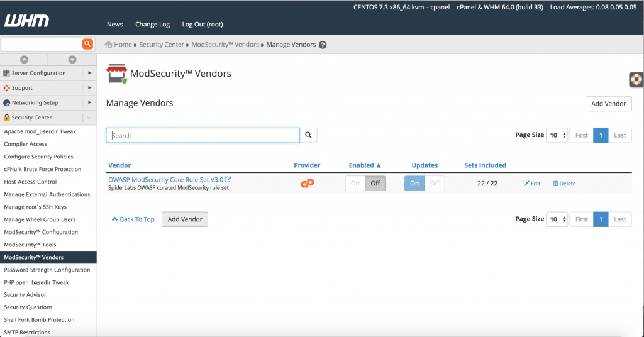The height and width of the screenshot is (337, 644).
Task: Turn Updates Off for OWASP vendor
Action: click(x=435, y=184)
